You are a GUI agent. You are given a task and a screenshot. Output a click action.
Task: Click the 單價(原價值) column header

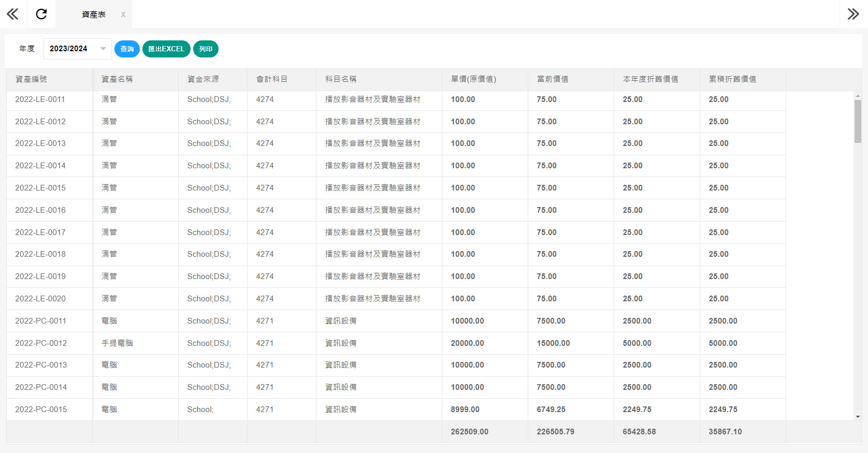473,79
